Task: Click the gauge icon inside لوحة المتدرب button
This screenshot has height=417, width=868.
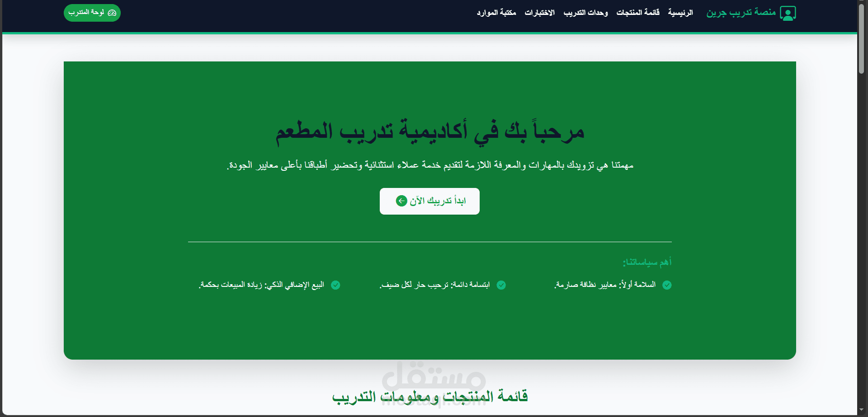Action: (112, 13)
